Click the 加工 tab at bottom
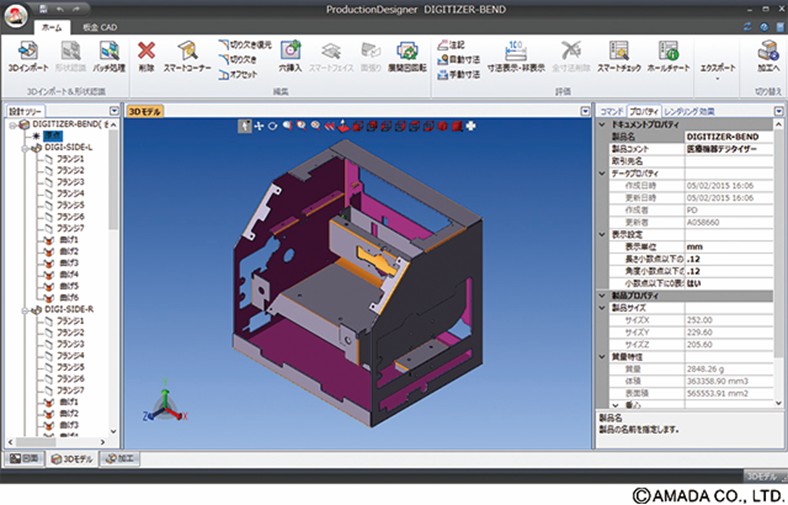This screenshot has width=788, height=505. (122, 458)
